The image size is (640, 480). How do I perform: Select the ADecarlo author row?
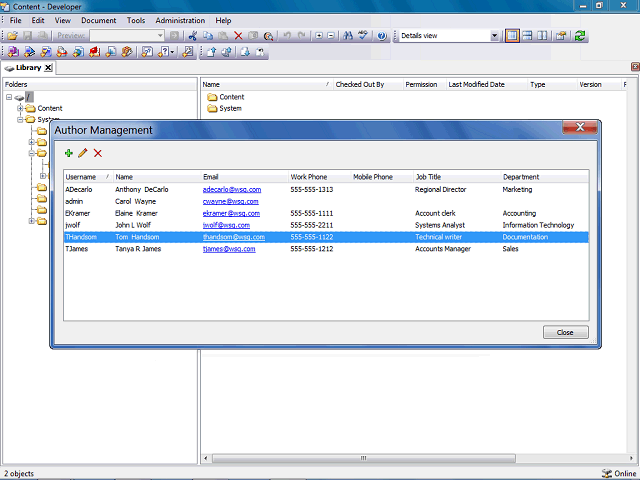[x=326, y=189]
